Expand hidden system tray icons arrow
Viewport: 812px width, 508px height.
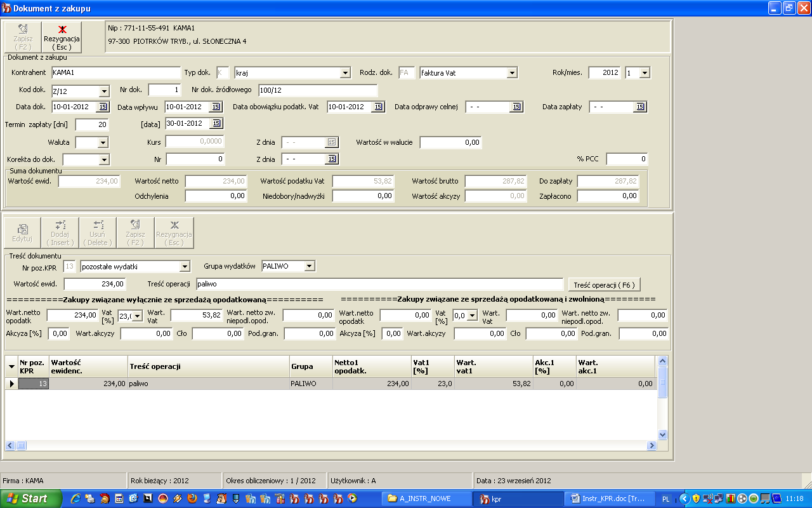684,498
